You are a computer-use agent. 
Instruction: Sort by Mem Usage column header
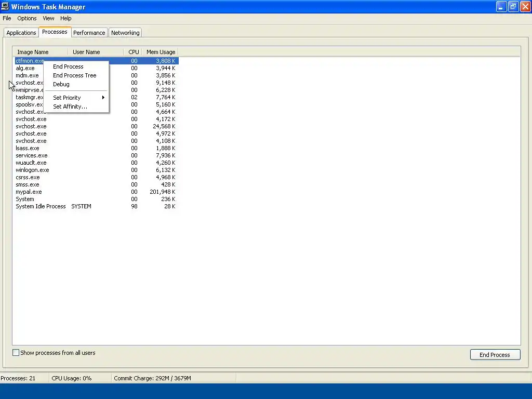coord(160,52)
